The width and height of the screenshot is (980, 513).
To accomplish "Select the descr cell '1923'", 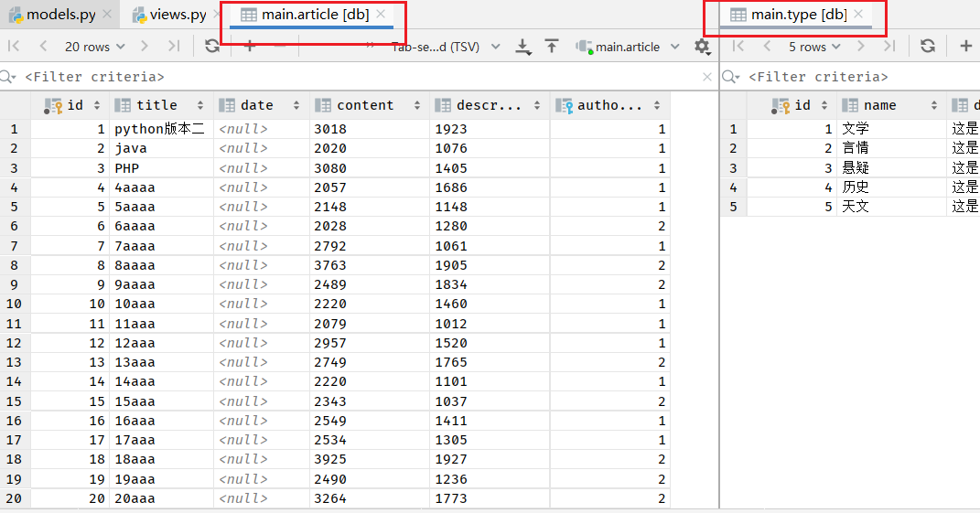I will [x=490, y=129].
